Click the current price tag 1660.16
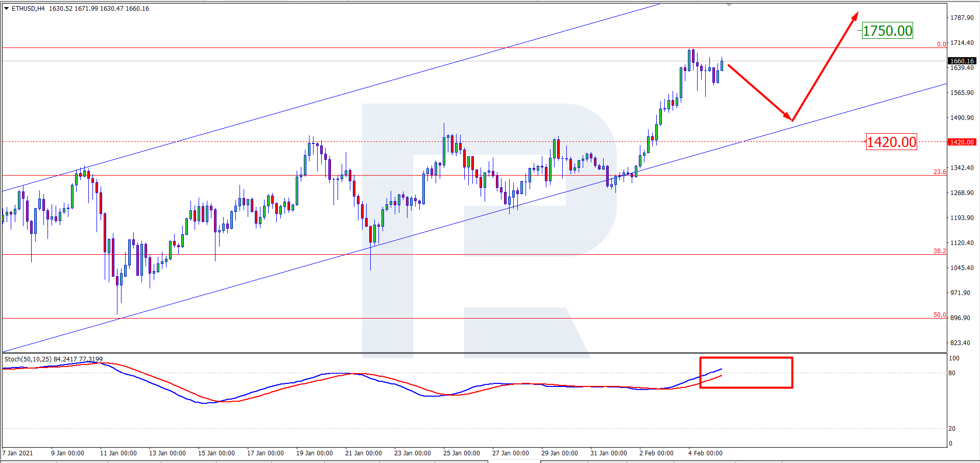Image resolution: width=980 pixels, height=463 pixels. (962, 61)
